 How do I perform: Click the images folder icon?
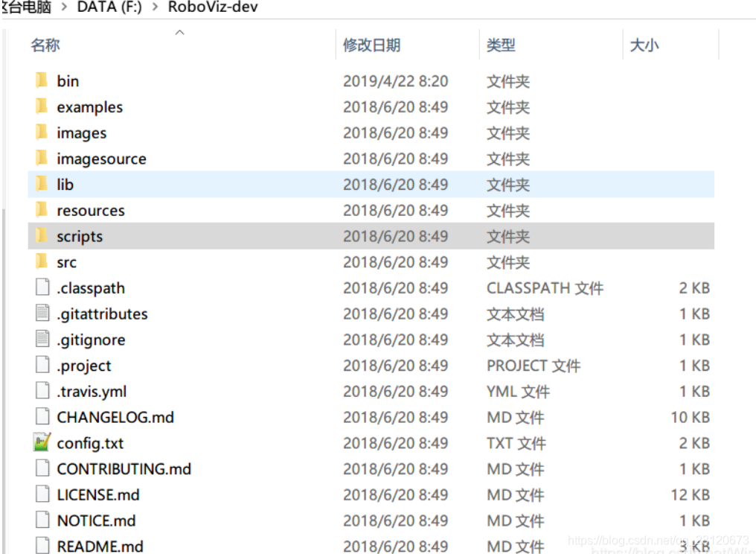pos(42,133)
